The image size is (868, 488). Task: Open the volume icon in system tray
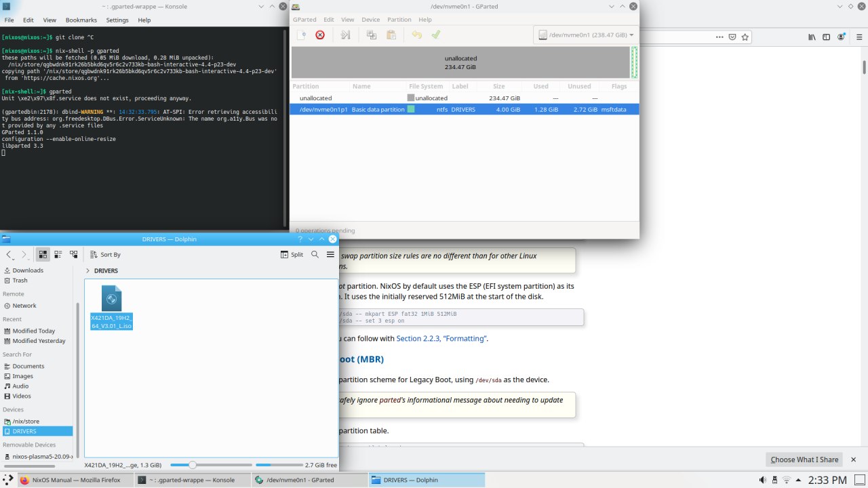coord(763,480)
